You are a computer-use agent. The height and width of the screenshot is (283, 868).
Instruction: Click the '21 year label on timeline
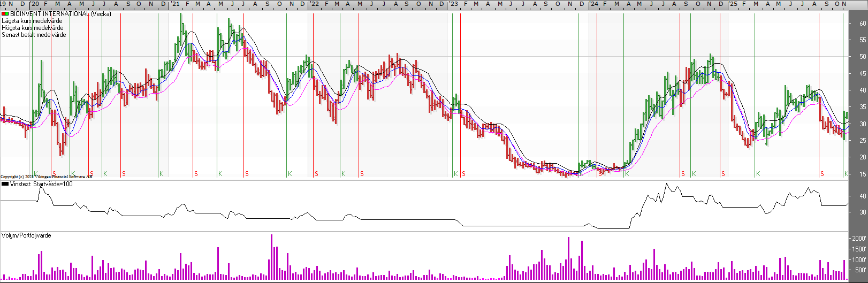[x=175, y=4]
